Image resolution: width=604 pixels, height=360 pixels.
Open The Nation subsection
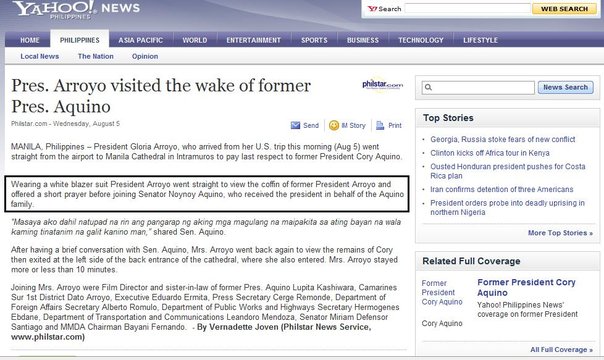click(96, 56)
